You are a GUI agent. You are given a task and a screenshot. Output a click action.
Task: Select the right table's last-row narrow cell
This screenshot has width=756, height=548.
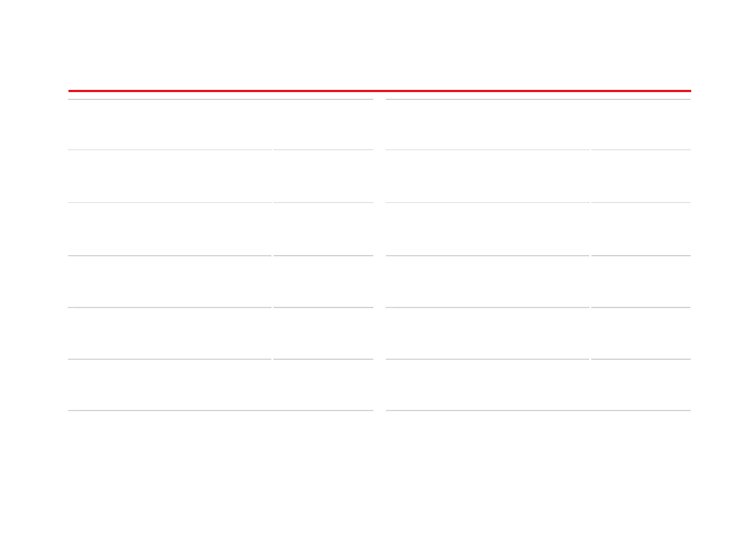pyautogui.click(x=641, y=385)
